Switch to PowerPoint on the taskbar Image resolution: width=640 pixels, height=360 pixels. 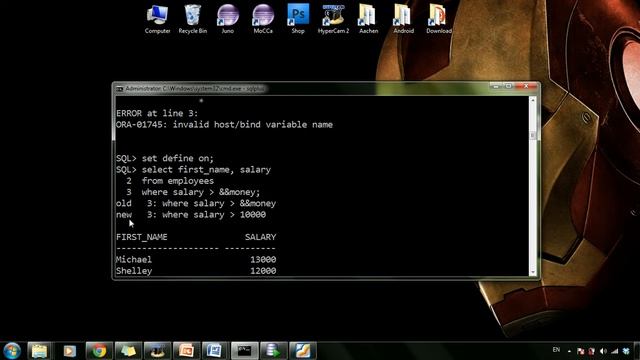pyautogui.click(x=187, y=351)
